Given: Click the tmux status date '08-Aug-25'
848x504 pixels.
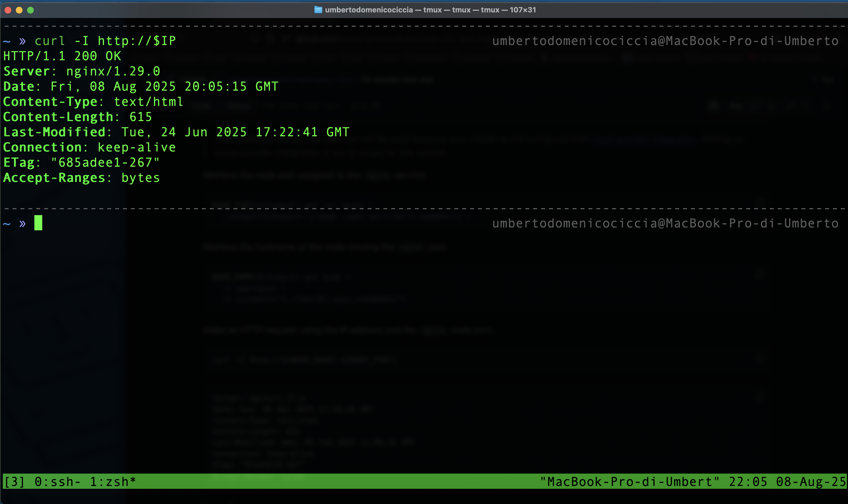Looking at the screenshot, I should tap(811, 481).
